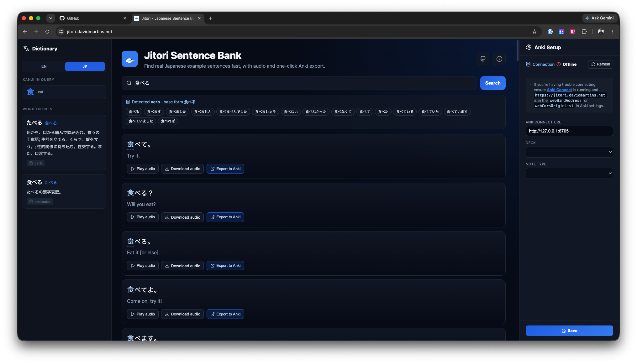Click the search magnifier icon
The height and width of the screenshot is (364, 637).
pos(129,83)
